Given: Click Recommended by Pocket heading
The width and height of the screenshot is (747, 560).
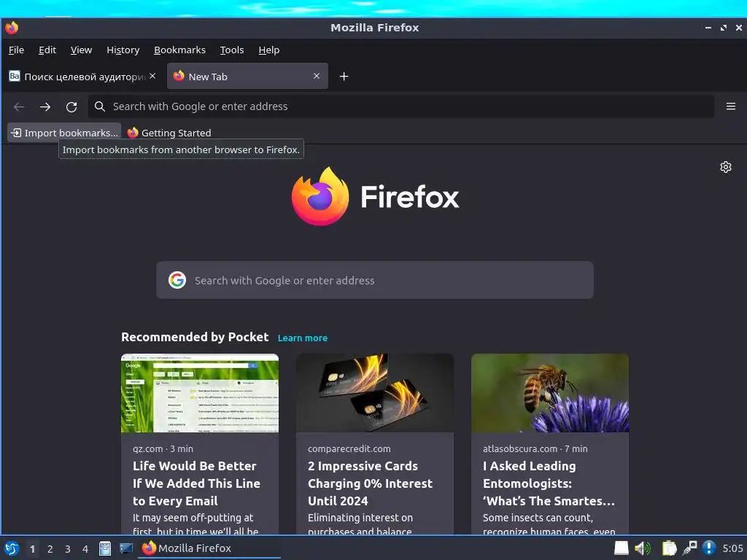Looking at the screenshot, I should click(194, 337).
